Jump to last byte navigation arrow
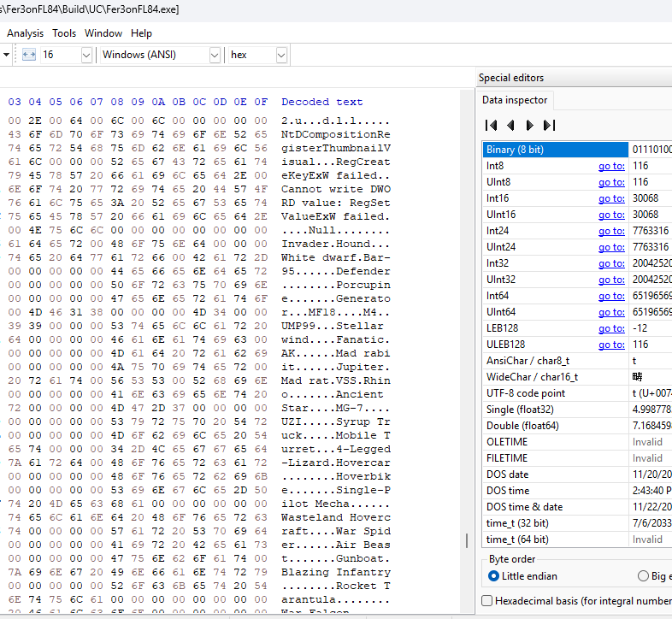This screenshot has width=672, height=619. (550, 125)
